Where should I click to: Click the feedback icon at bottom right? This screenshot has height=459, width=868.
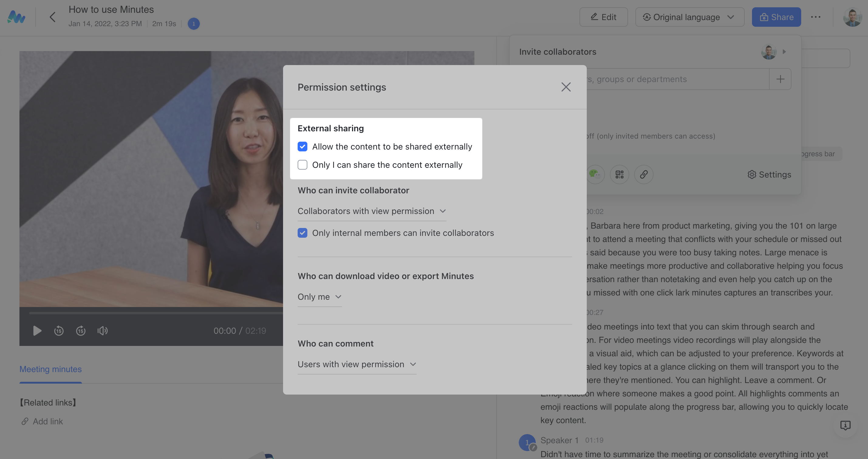[845, 425]
